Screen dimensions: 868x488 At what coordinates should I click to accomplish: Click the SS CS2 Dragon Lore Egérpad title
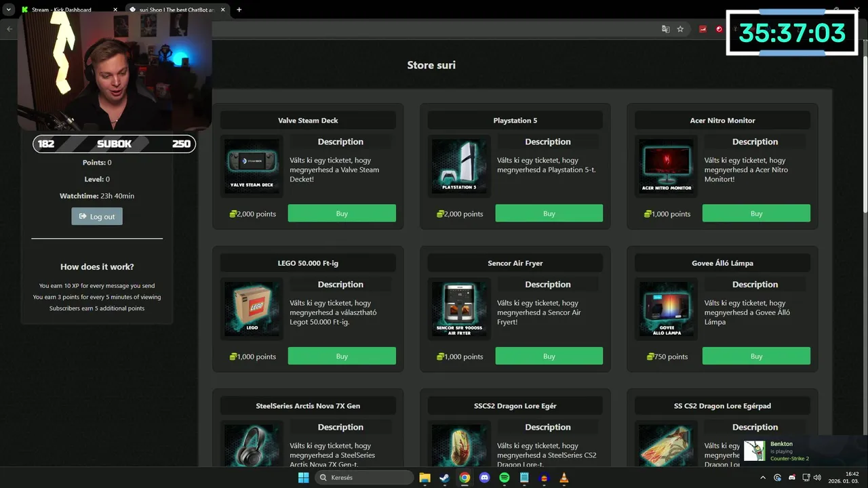click(x=722, y=405)
